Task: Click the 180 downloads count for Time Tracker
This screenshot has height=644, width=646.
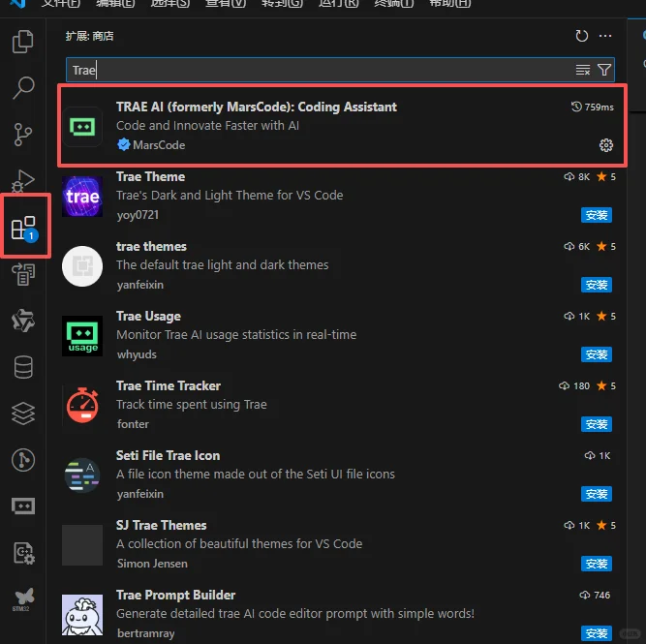Action: tap(574, 386)
